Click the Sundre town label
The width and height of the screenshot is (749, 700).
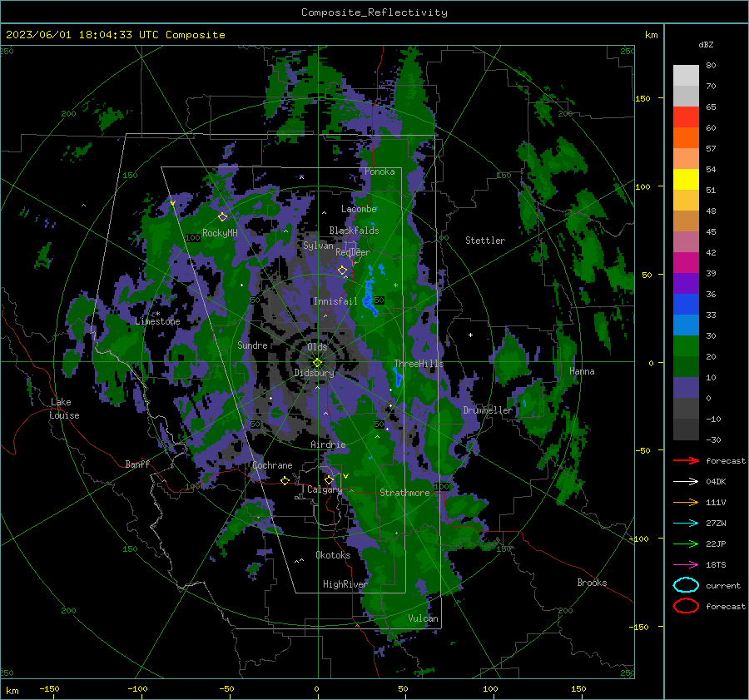pos(252,345)
